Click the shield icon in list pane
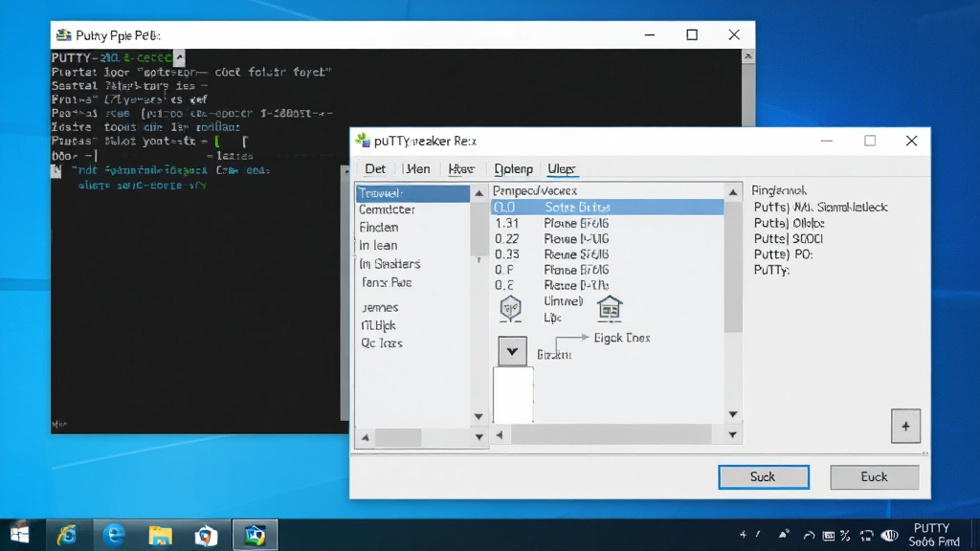The height and width of the screenshot is (551, 980). pos(511,309)
